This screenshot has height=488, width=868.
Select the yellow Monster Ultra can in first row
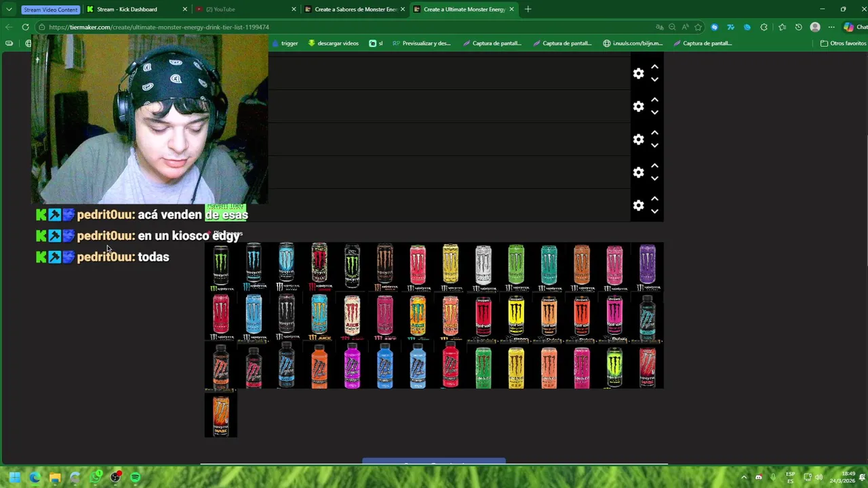[450, 267]
